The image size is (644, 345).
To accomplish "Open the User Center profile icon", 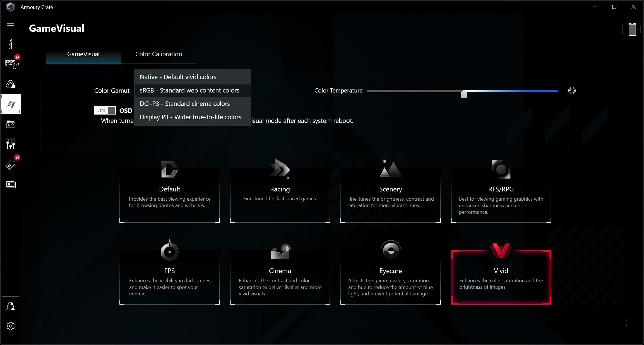I will pos(11,306).
